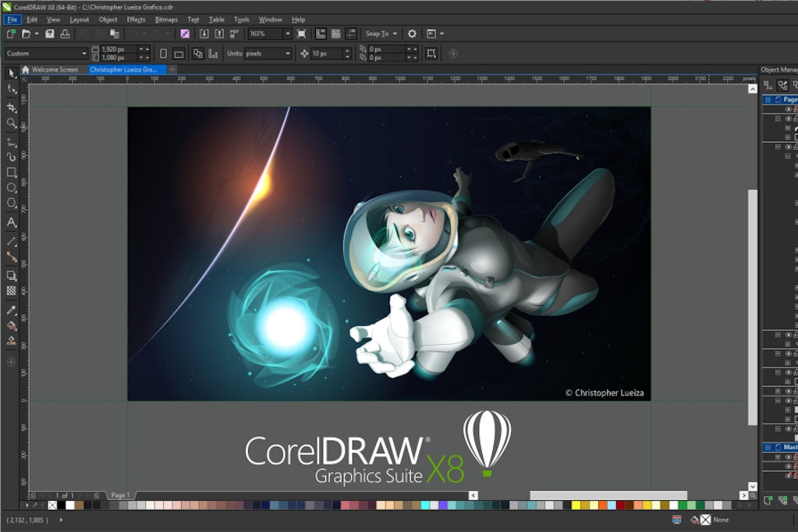Select the Drop Shadow tool
Image resolution: width=798 pixels, height=532 pixels.
(x=11, y=276)
